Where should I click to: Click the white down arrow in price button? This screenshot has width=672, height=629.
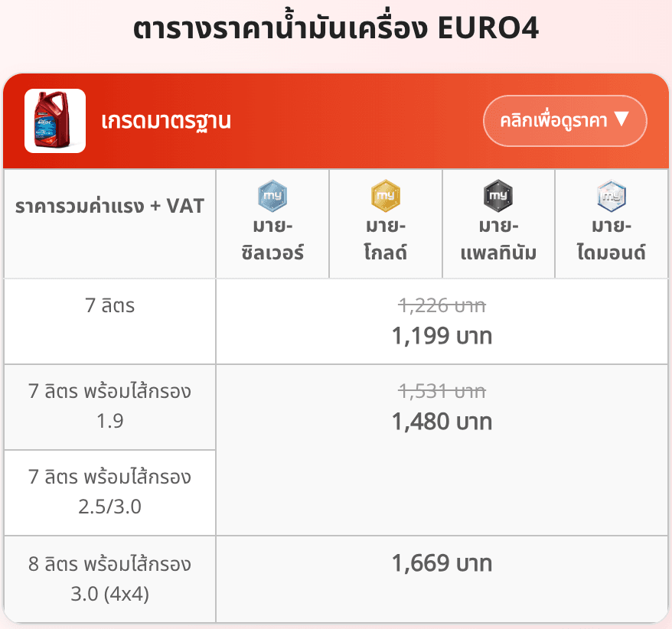621,120
